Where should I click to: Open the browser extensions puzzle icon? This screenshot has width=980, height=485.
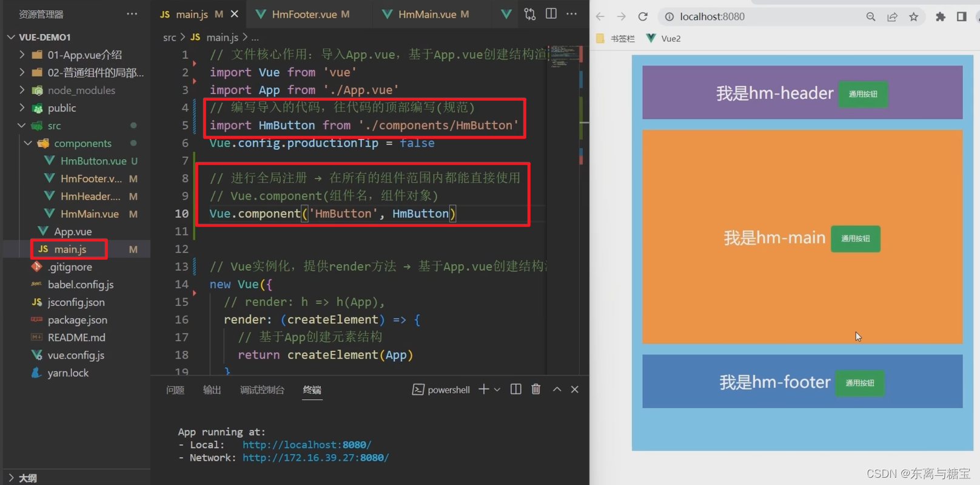point(941,16)
